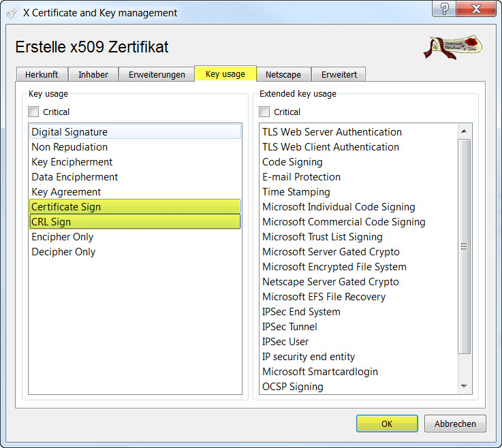
Task: Select Code Signing extended usage
Action: pyautogui.click(x=292, y=162)
